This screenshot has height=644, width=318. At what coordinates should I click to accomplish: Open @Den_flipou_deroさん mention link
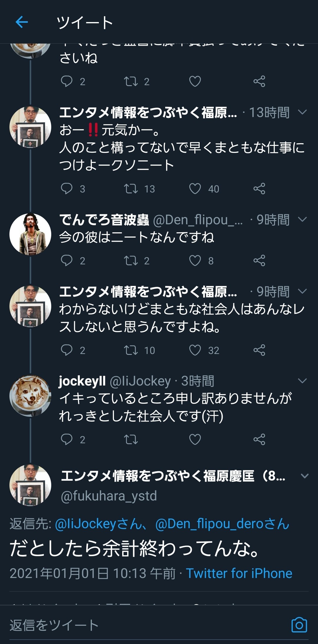tap(222, 524)
